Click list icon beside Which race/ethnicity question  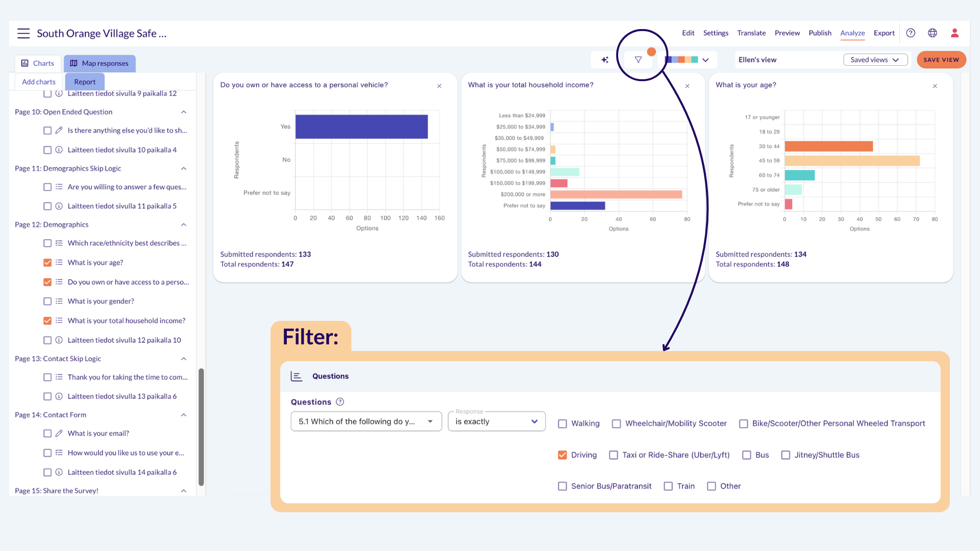pyautogui.click(x=59, y=243)
